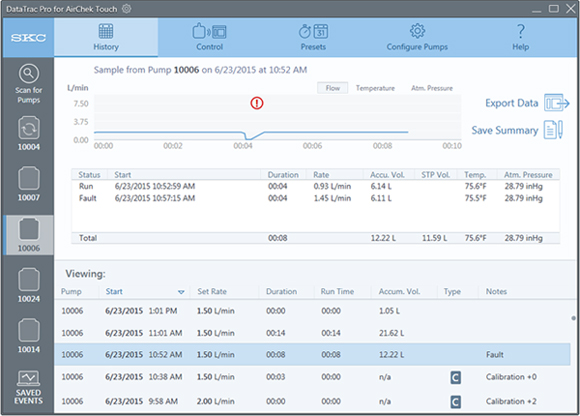The height and width of the screenshot is (416, 580).
Task: Click the SKC logo
Action: [28, 38]
